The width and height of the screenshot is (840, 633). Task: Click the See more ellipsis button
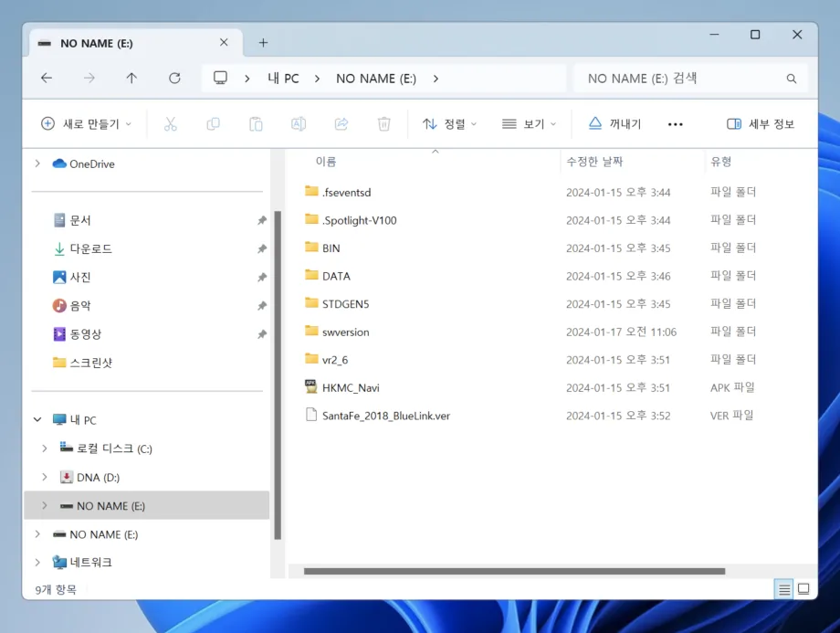click(675, 123)
